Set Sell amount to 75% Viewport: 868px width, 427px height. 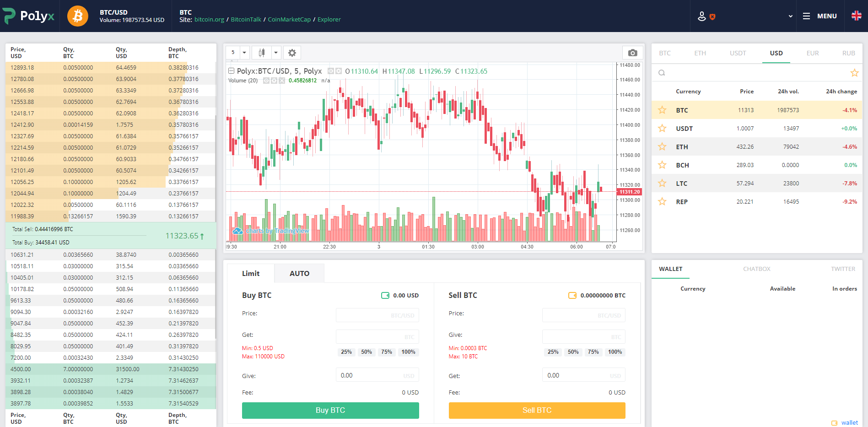click(x=593, y=352)
